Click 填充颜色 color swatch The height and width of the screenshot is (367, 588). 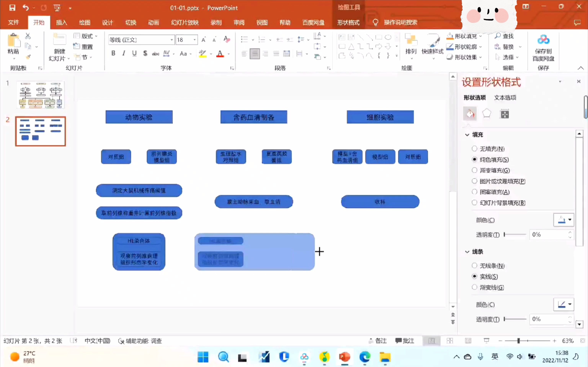561,219
